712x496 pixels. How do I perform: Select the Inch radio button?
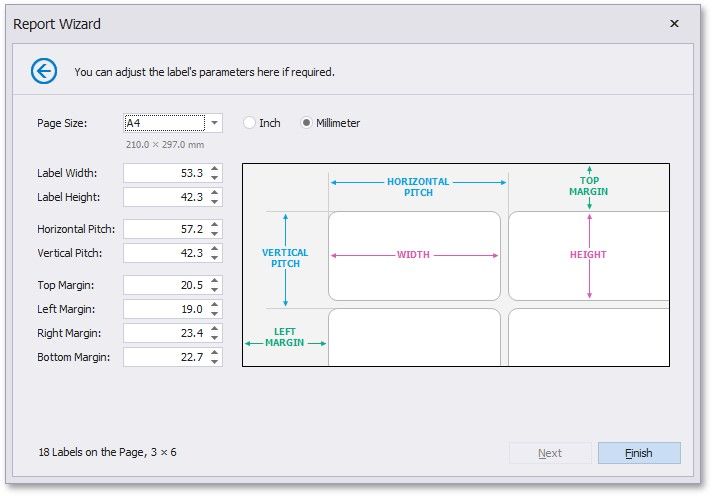(249, 123)
